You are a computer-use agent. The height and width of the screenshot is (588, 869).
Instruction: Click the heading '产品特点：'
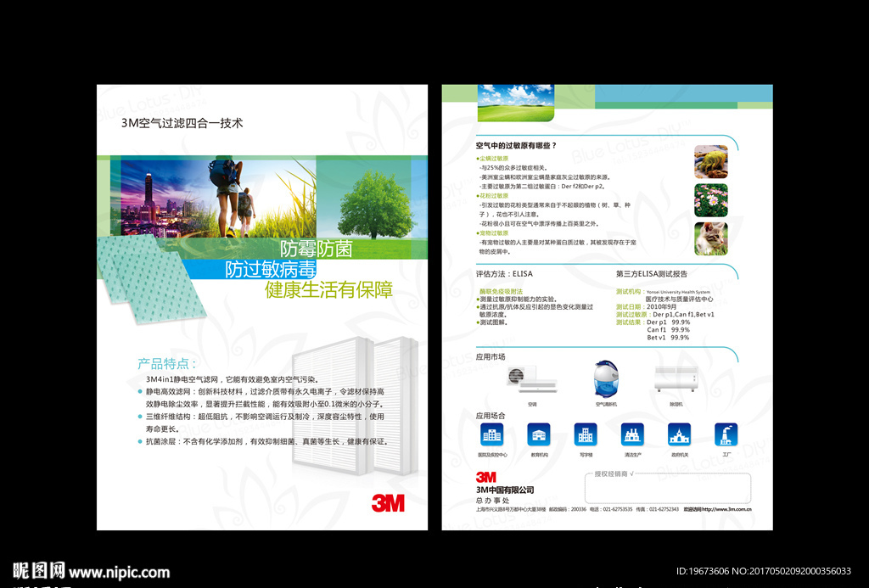[x=167, y=364]
